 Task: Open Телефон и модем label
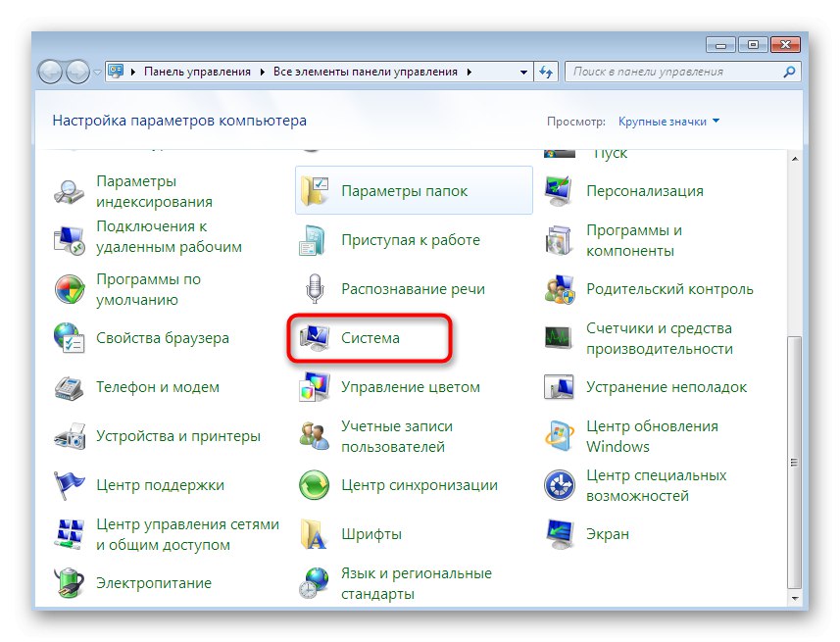pyautogui.click(x=158, y=387)
